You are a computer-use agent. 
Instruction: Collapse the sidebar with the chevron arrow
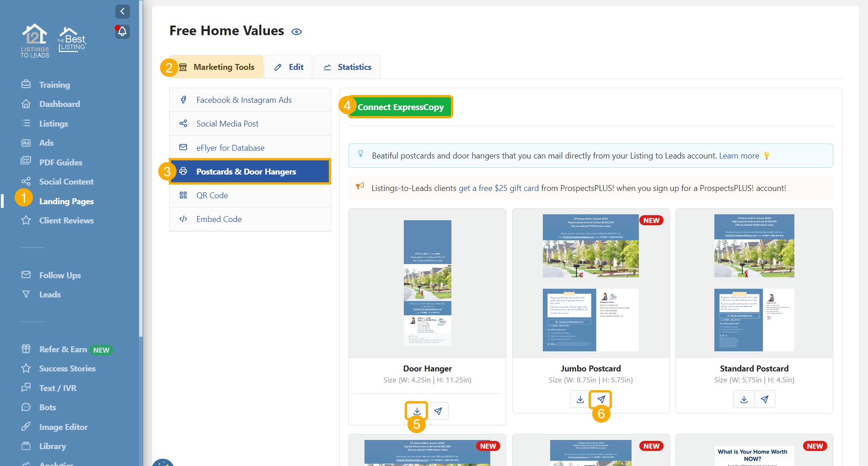[x=122, y=11]
